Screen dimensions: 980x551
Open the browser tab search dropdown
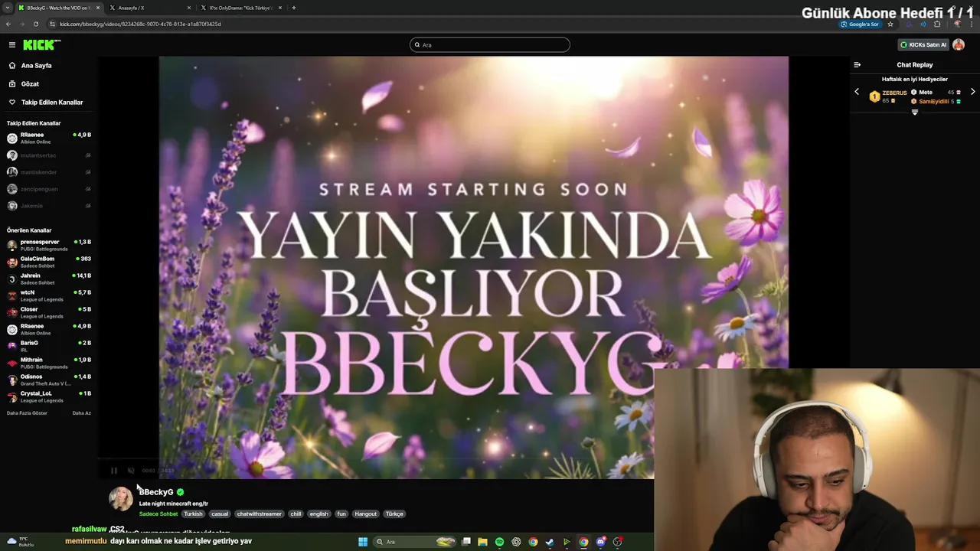(x=6, y=8)
